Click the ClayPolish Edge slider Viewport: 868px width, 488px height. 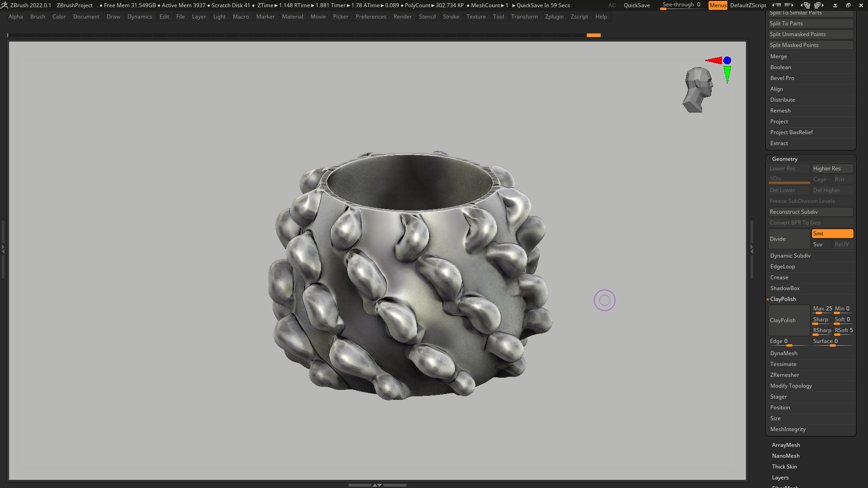789,342
